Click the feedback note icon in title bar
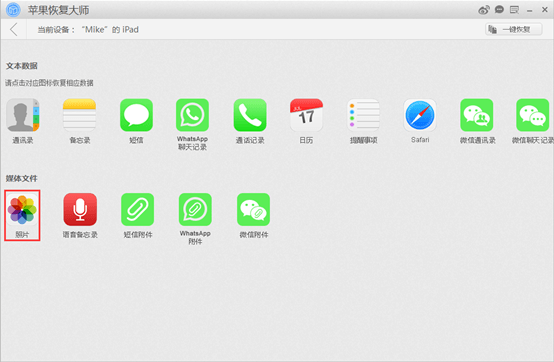Viewport: 554px width, 362px height. click(514, 10)
